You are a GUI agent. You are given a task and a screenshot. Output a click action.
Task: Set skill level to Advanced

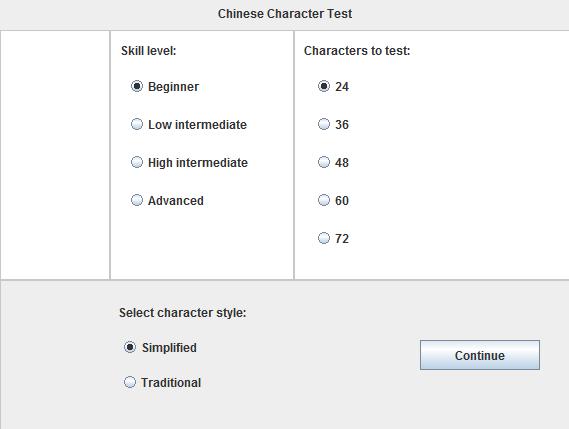pyautogui.click(x=137, y=200)
